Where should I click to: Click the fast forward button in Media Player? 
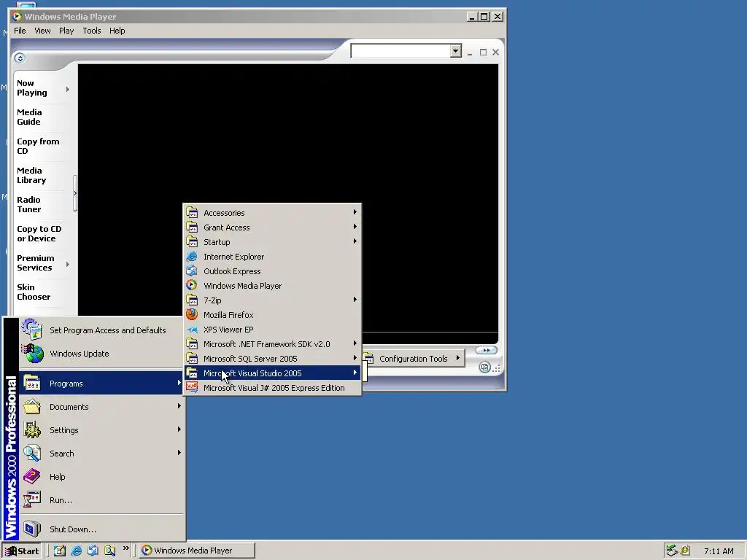coord(487,350)
